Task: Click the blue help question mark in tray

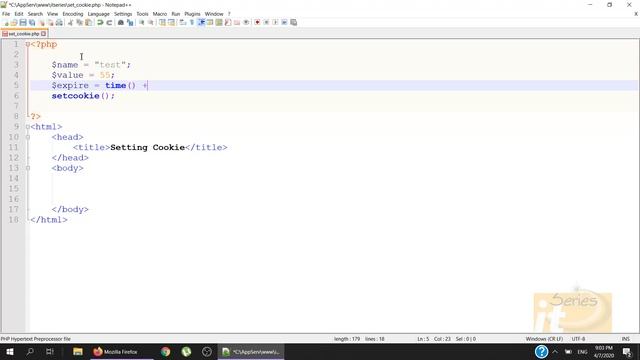Action: click(541, 351)
